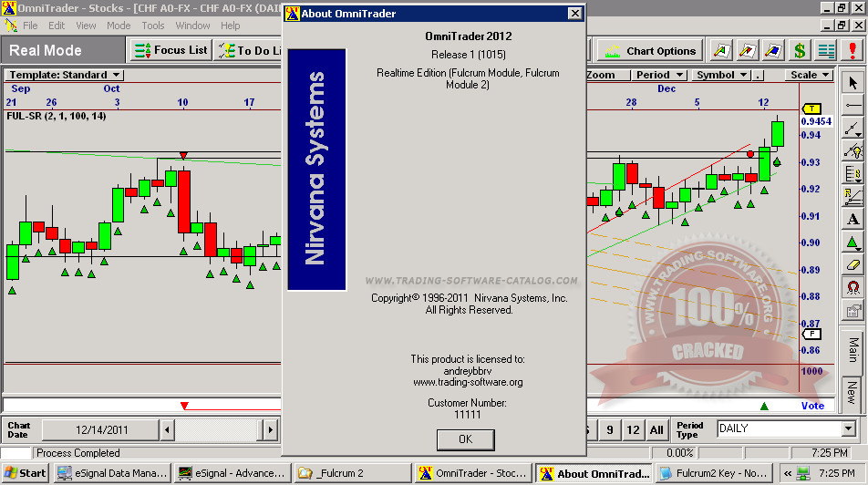Image resolution: width=868 pixels, height=485 pixels.
Task: Select the text annotation tool
Action: (852, 220)
